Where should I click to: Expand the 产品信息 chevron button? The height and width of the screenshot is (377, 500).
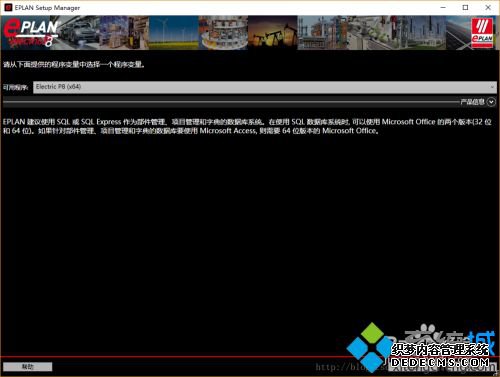click(491, 102)
